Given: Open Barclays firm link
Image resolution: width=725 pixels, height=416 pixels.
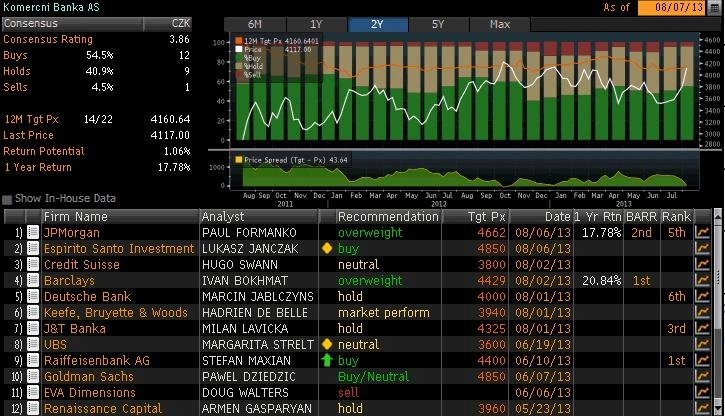Looking at the screenshot, I should [69, 281].
